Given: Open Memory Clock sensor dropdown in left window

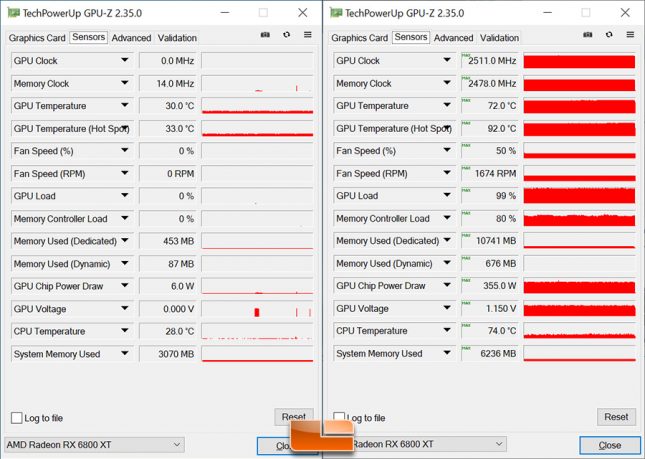Looking at the screenshot, I should click(x=125, y=83).
